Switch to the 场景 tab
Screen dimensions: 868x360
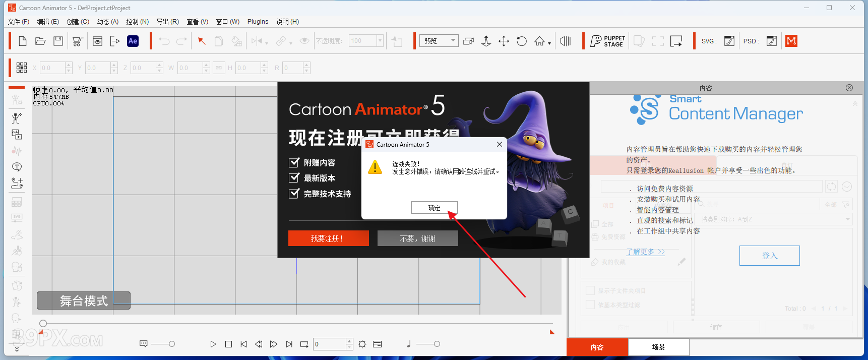click(x=658, y=347)
